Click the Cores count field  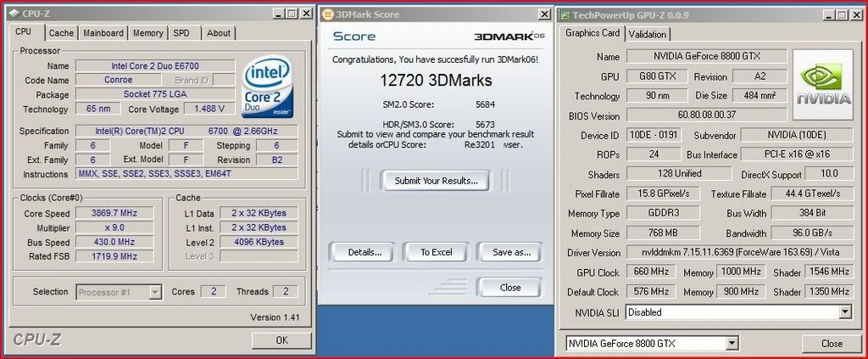point(213,291)
